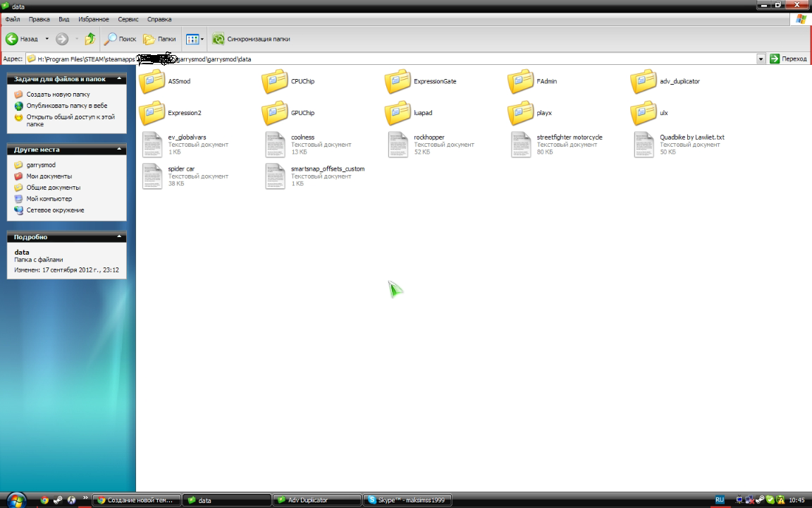This screenshot has width=812, height=508.
Task: Open the address bar dropdown
Action: (761, 59)
